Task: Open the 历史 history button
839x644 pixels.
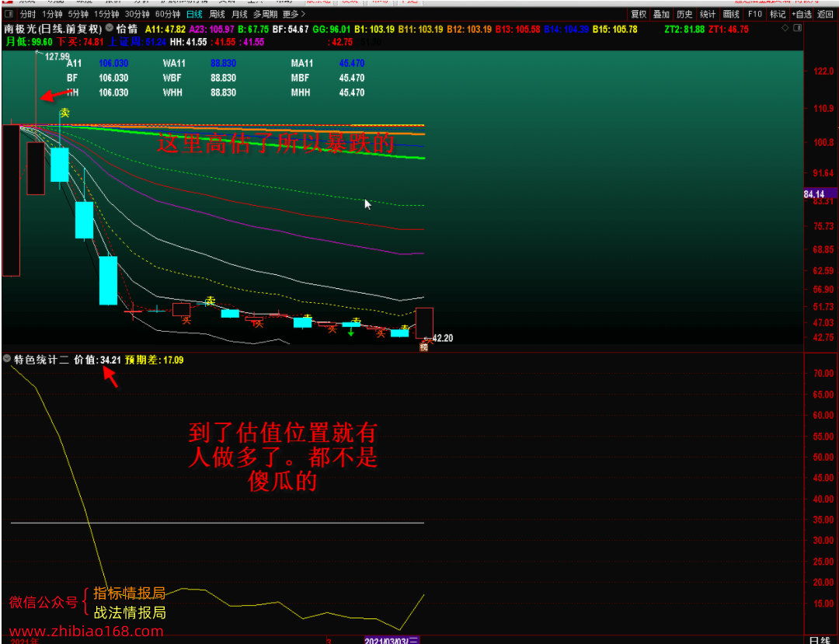Action: coord(684,15)
